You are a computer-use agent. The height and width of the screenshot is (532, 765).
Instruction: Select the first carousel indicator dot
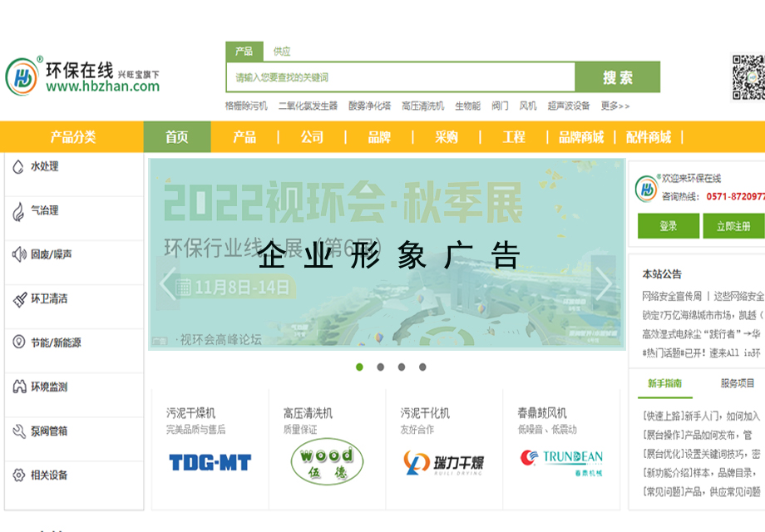(359, 367)
